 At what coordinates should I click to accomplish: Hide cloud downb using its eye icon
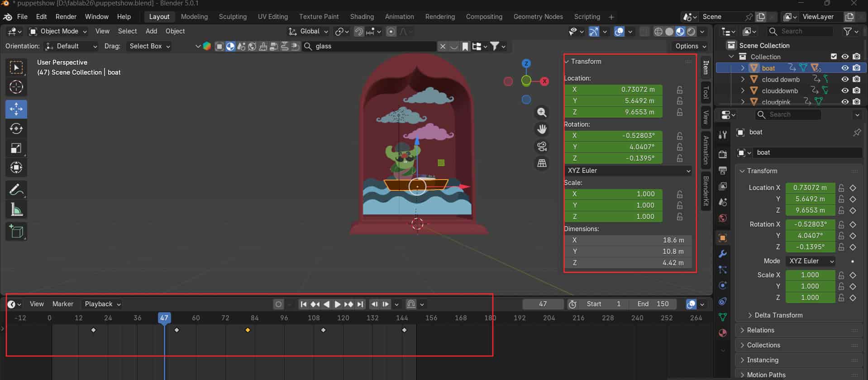845,79
